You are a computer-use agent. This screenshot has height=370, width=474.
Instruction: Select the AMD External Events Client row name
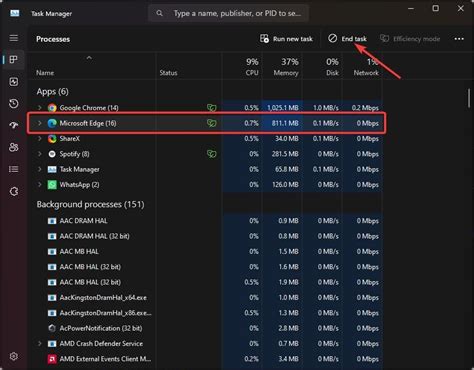tap(105, 359)
